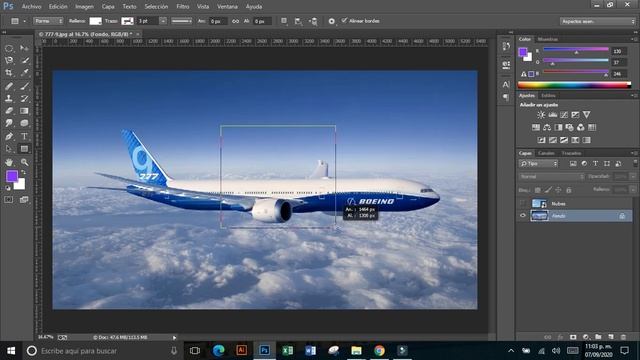Delete layer with the trash icon
Screen dimensions: 640x360
click(623, 337)
